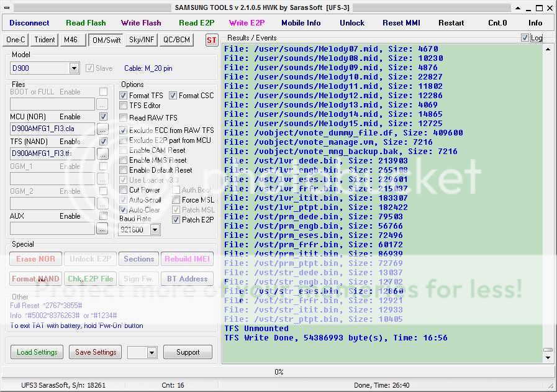Image resolution: width=557 pixels, height=392 pixels.
Task: Roll up the window via title arrow
Action: [x=518, y=8]
